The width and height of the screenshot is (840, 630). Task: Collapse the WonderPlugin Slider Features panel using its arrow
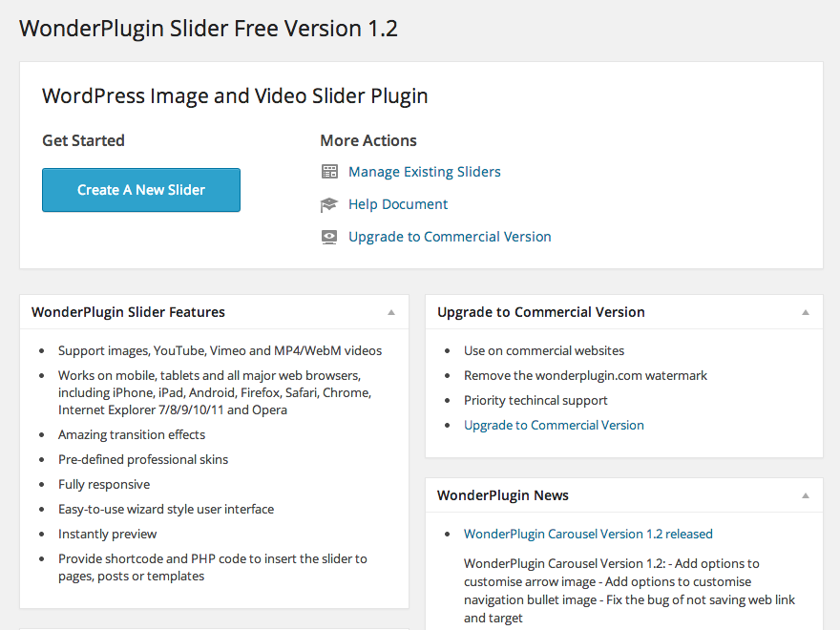(391, 312)
